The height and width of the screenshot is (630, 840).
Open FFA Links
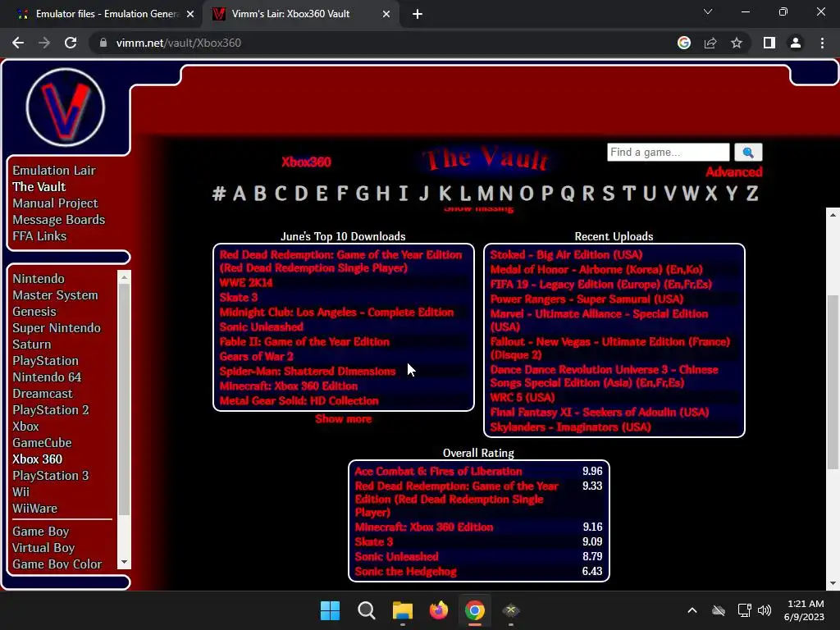[x=39, y=236]
